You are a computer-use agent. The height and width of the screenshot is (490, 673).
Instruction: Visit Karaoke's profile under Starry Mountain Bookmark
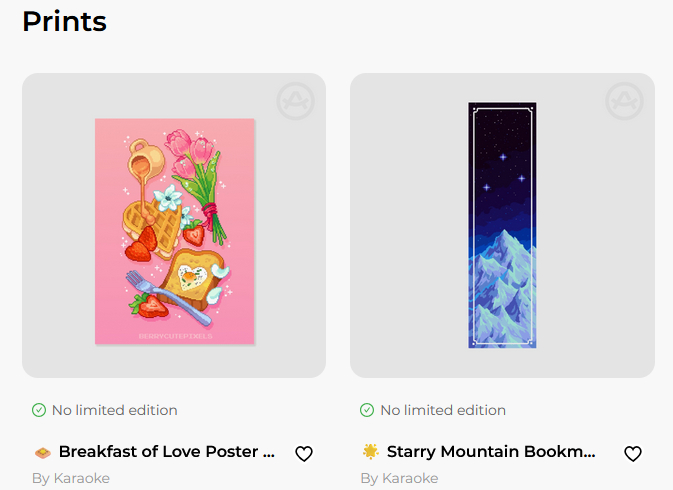click(409, 478)
